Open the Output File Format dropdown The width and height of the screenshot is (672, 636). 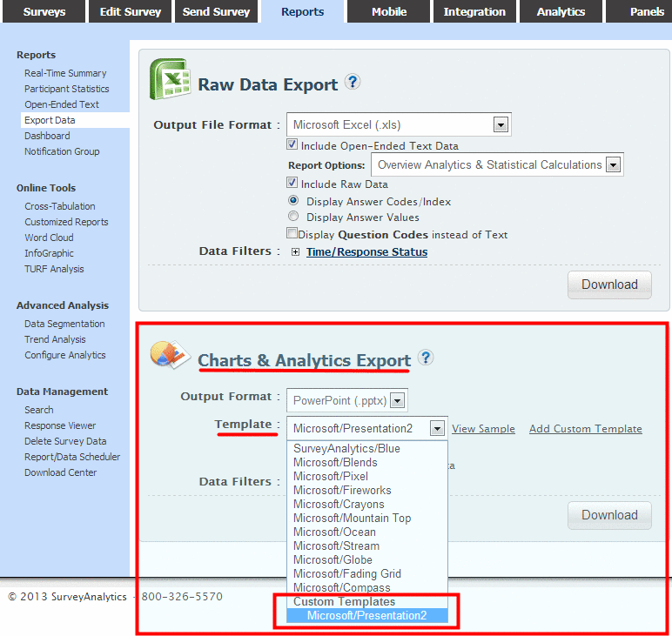(500, 124)
